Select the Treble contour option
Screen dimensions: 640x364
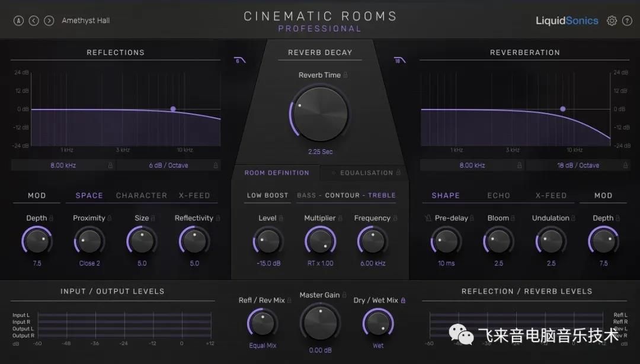pos(382,195)
